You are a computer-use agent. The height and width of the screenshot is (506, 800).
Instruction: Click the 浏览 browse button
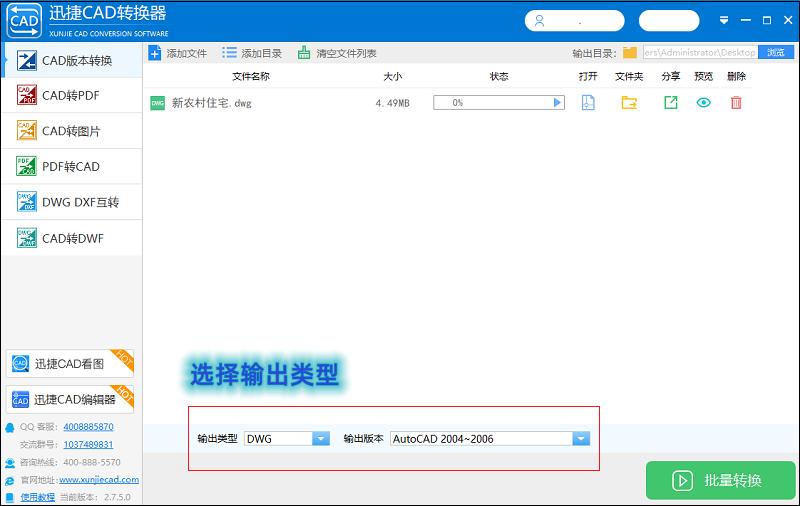[x=776, y=53]
